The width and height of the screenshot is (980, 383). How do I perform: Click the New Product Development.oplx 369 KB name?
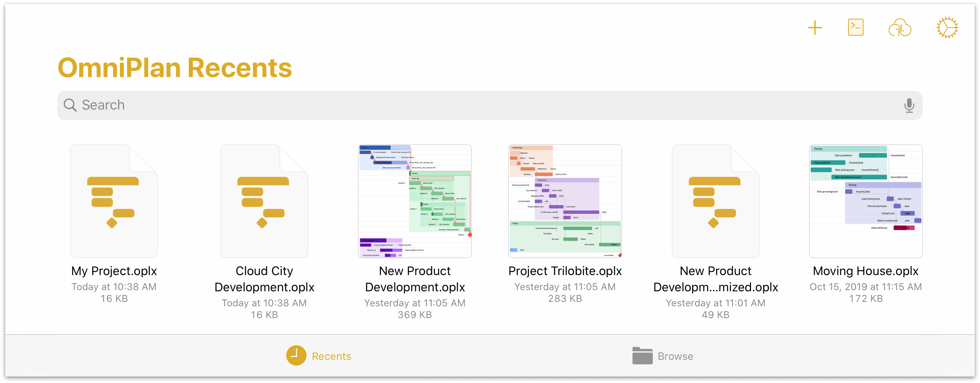415,279
